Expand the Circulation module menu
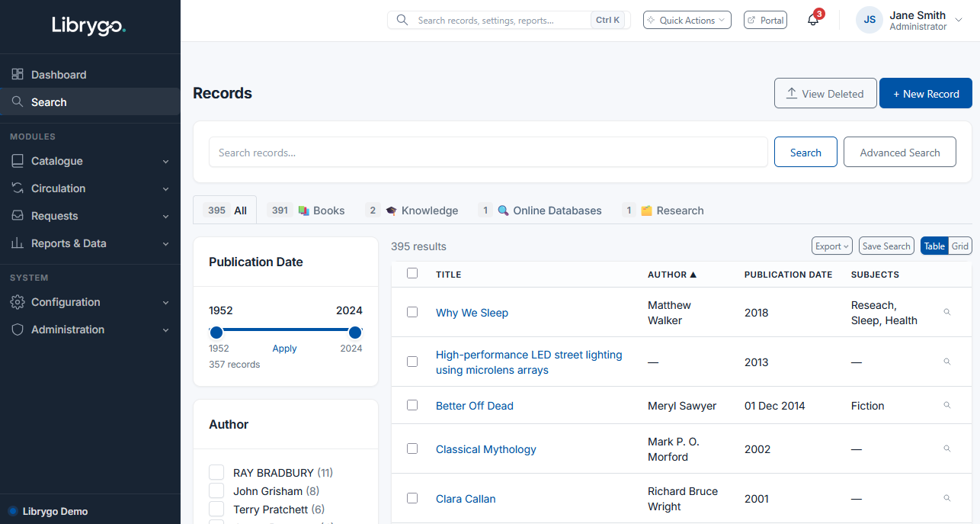This screenshot has width=980, height=524. coord(165,189)
